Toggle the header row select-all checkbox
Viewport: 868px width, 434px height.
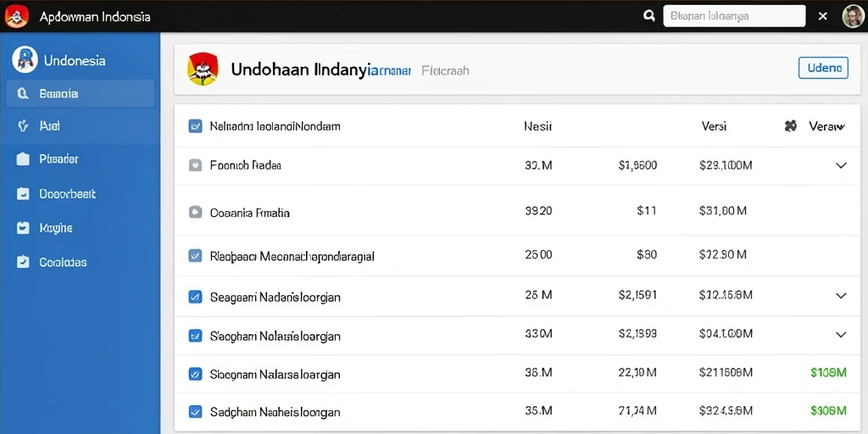(x=195, y=126)
